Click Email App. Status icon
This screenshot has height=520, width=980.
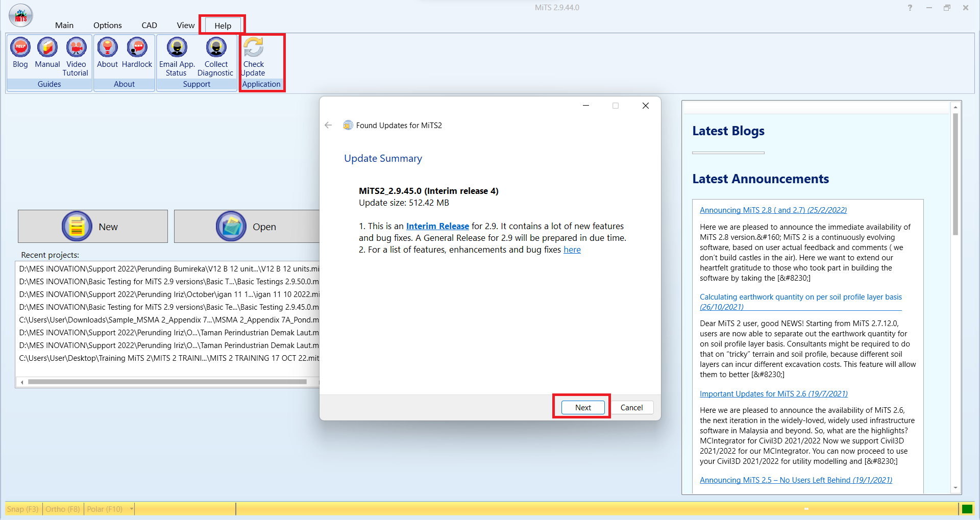point(177,57)
